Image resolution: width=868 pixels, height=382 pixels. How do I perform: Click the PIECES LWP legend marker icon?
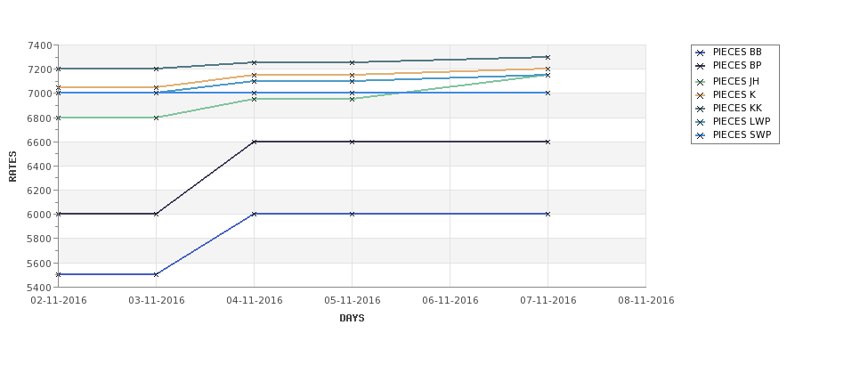701,122
